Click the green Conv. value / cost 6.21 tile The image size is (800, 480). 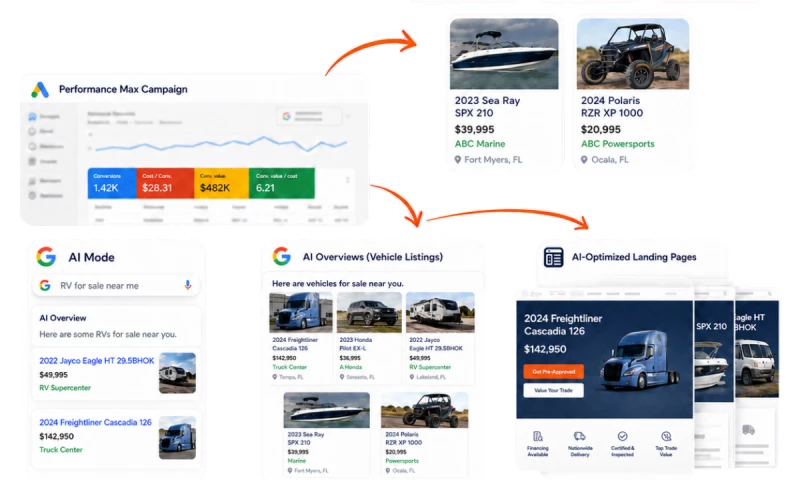pyautogui.click(x=282, y=183)
